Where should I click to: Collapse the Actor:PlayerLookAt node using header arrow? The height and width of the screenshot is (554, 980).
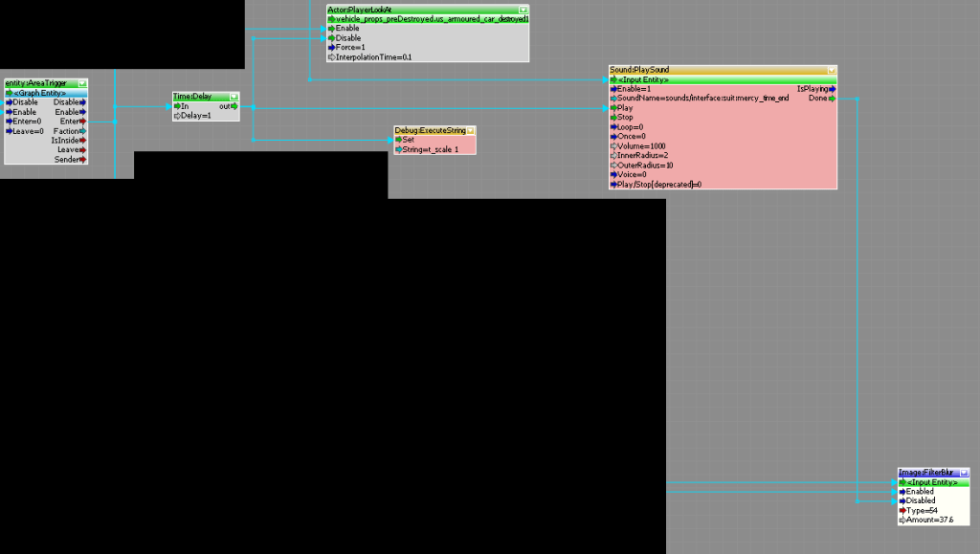point(523,10)
